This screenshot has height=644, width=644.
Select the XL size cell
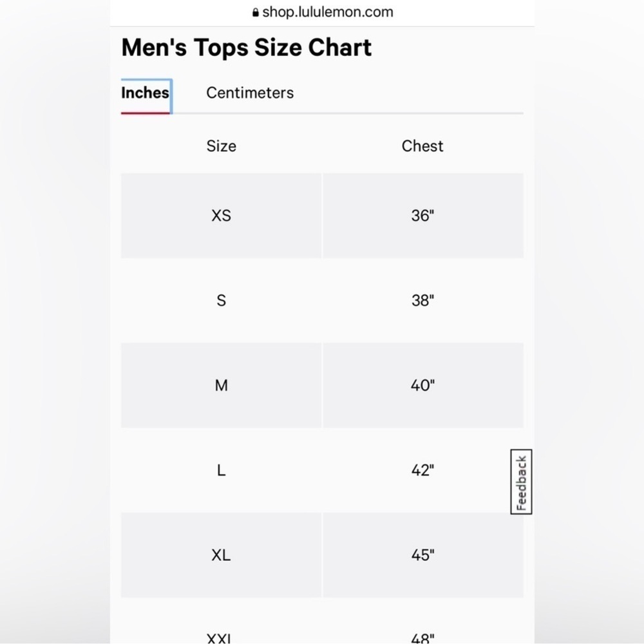click(x=221, y=555)
